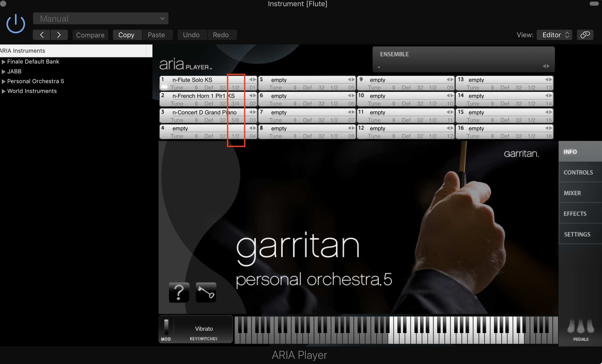Screen dimensions: 602x364
Task: Switch to the CONTROLS tab
Action: pos(580,172)
